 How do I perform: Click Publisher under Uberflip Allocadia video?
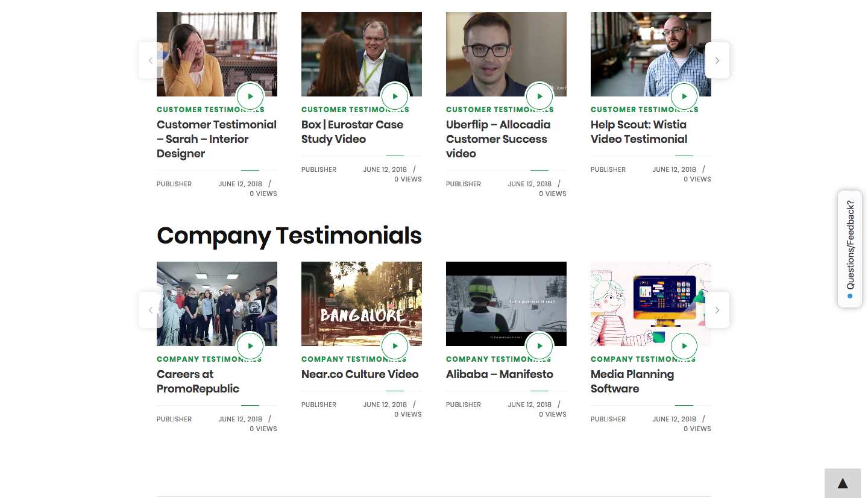(464, 184)
